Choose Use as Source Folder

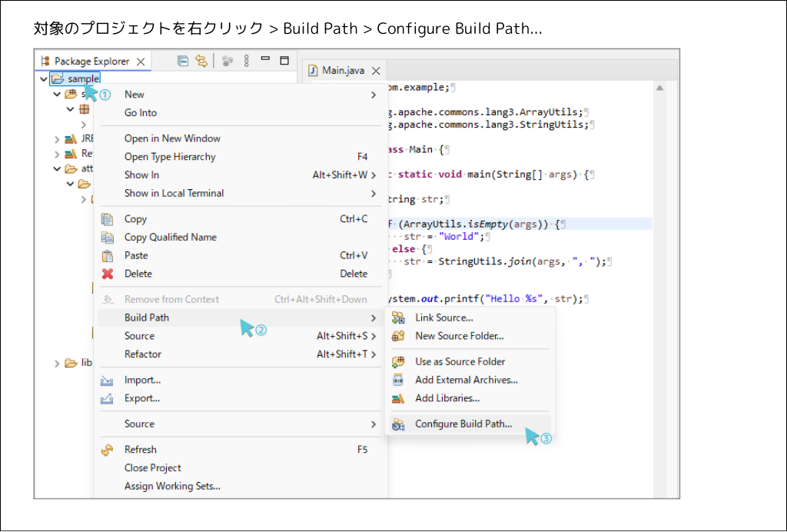coord(470,362)
